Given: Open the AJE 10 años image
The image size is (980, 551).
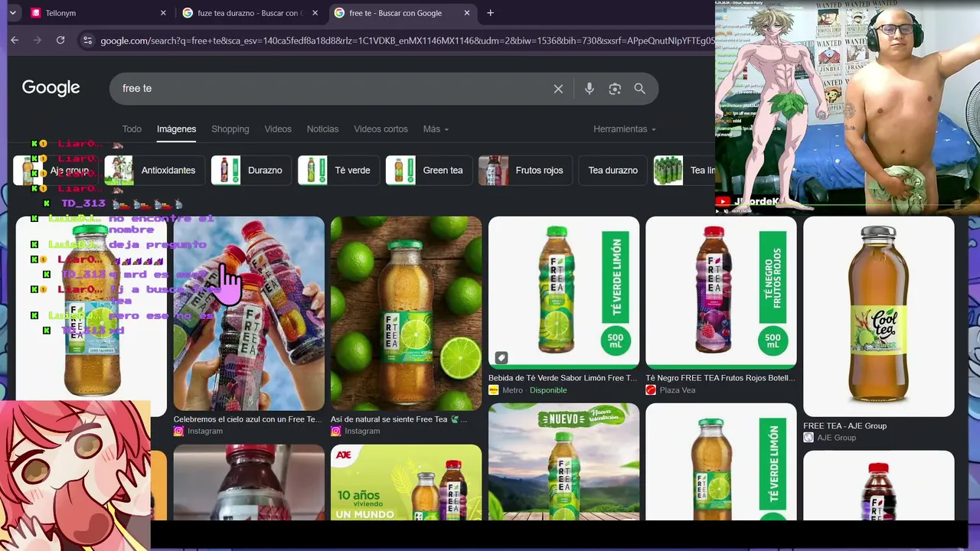Looking at the screenshot, I should pos(406,482).
